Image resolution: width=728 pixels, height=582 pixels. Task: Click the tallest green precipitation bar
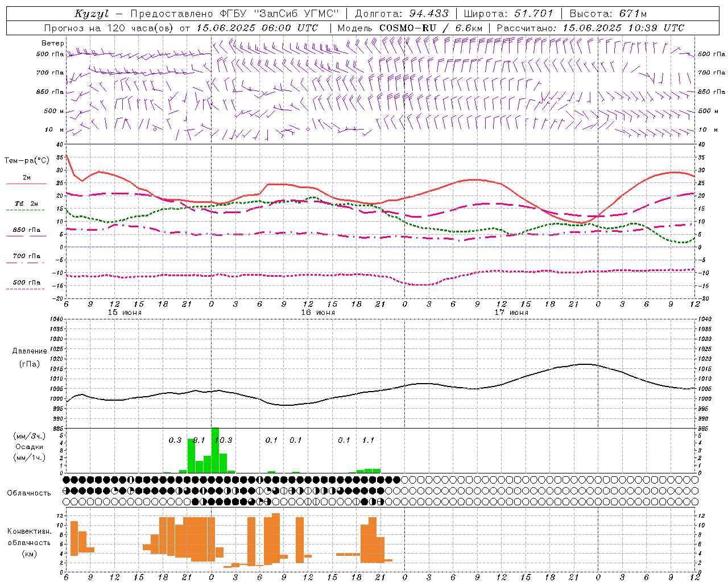pos(215,450)
